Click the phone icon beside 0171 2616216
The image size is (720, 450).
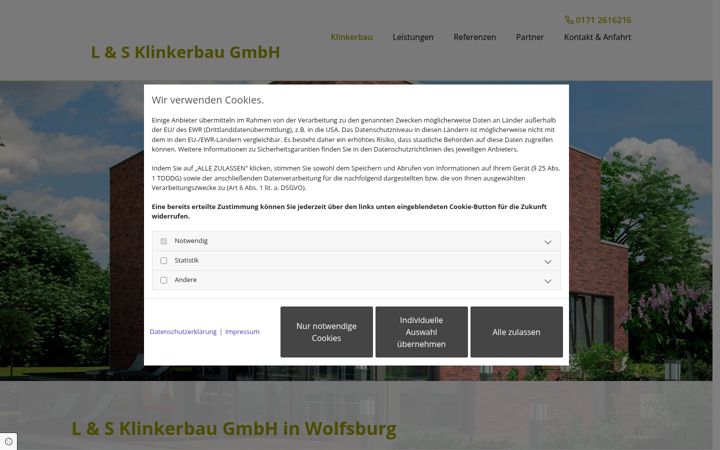coord(568,20)
